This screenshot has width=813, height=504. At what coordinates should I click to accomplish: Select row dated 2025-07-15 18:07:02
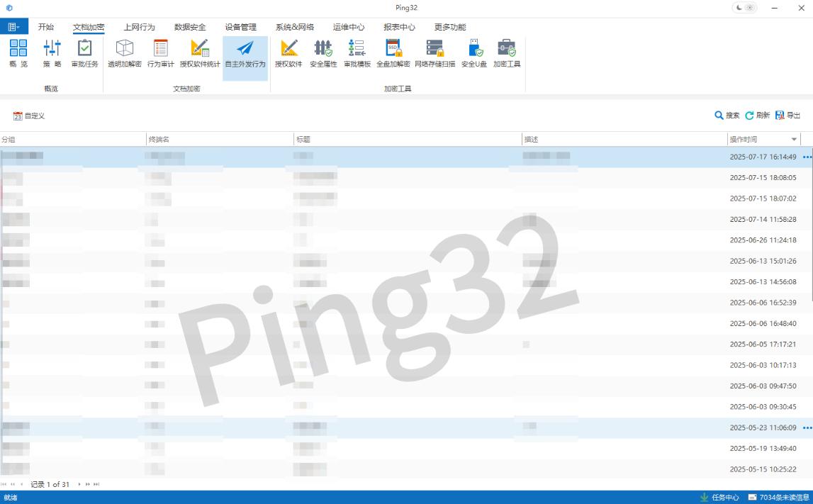(x=407, y=198)
